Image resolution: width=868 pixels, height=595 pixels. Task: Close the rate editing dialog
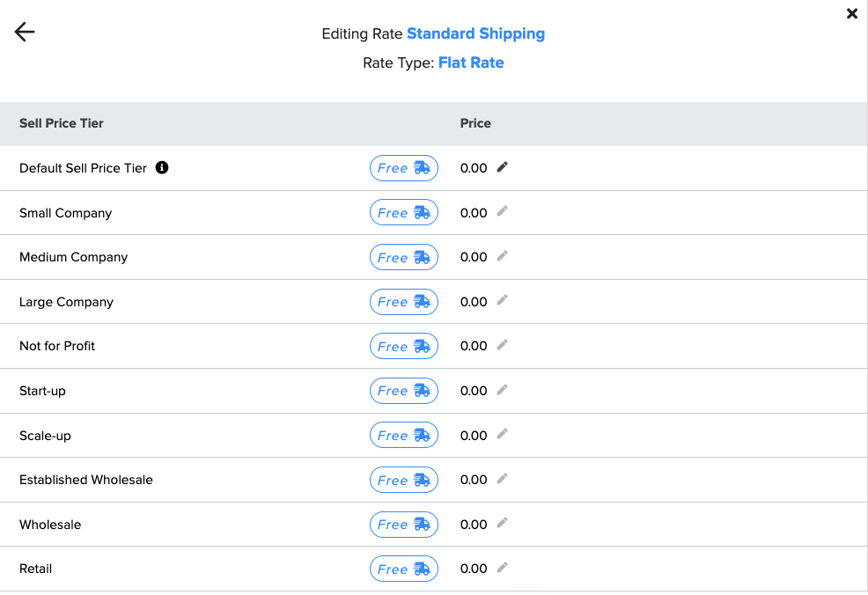(x=852, y=14)
